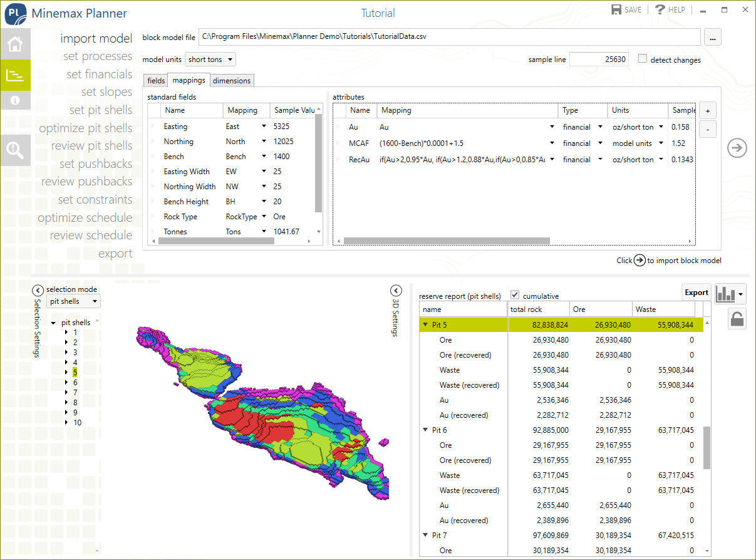
Task: Uncheck the cumulative checkbox
Action: [x=515, y=295]
